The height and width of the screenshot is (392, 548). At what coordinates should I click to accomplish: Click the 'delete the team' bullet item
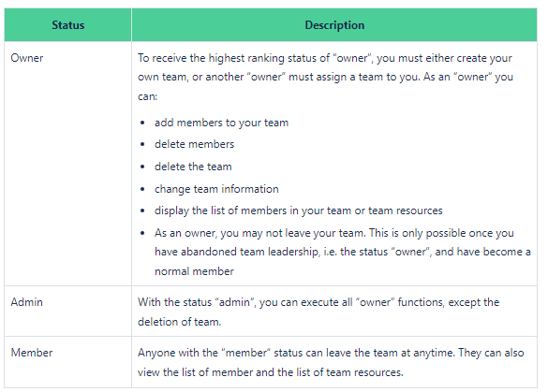pyautogui.click(x=193, y=167)
